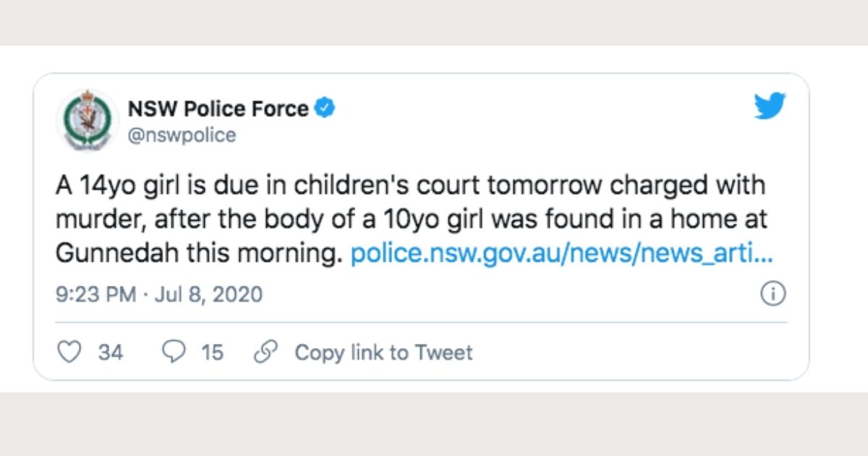Click the Jul 8, 2020 date
The width and height of the screenshot is (868, 456).
(209, 295)
